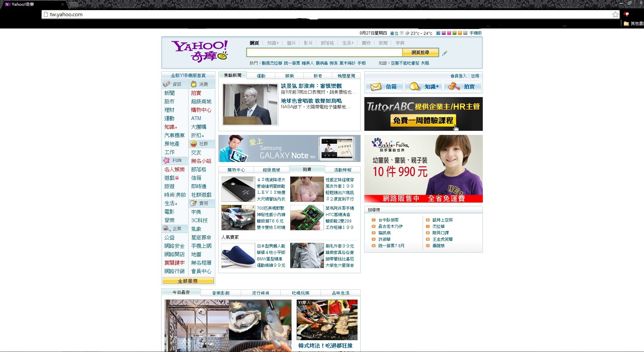Open the podium speaker news photo
The height and width of the screenshot is (352, 644).
(x=250, y=104)
